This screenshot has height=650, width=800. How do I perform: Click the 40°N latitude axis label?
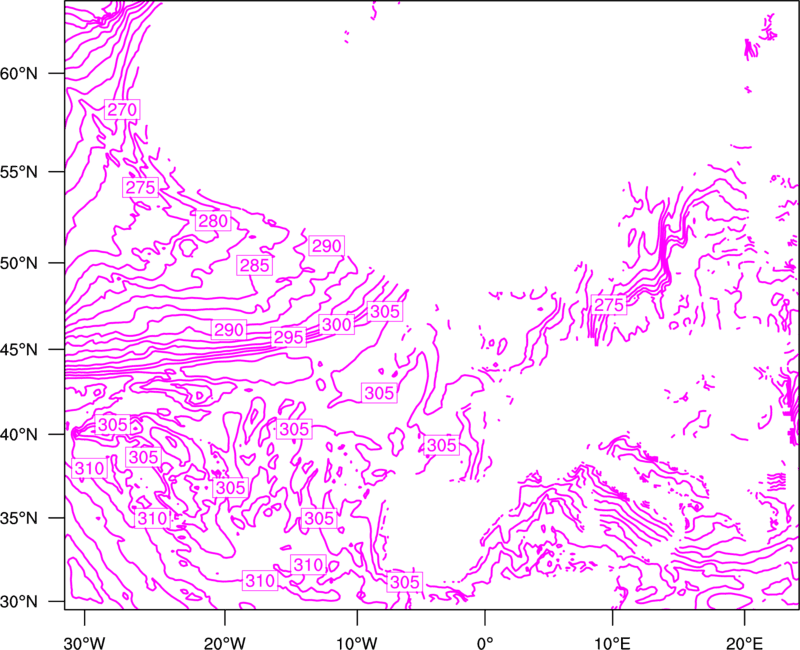tap(19, 434)
